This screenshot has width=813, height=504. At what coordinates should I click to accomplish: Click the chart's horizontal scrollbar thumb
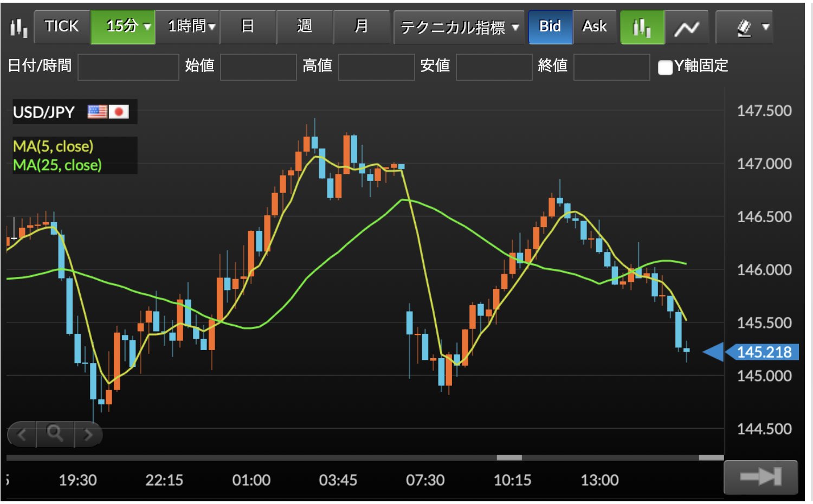(509, 457)
